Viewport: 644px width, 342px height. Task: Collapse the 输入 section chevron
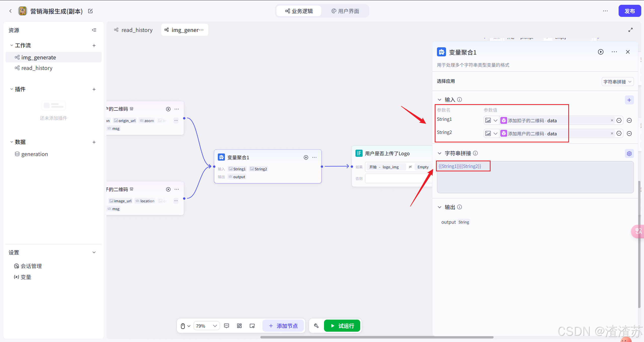[439, 100]
